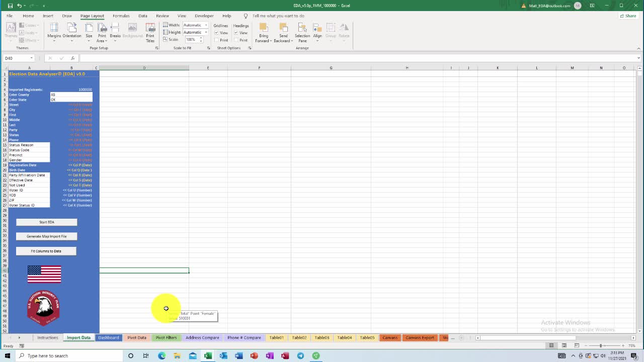Open Telegram from the taskbar
The width and height of the screenshot is (644, 362).
[x=300, y=355]
